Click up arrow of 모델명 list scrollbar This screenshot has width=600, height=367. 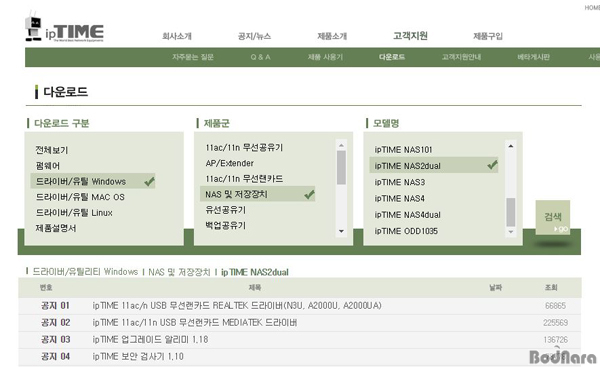[510, 146]
